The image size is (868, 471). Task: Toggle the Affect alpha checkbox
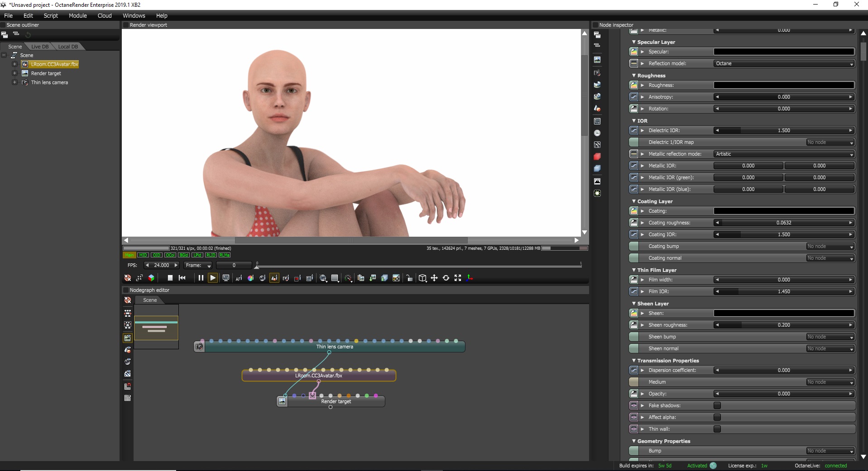click(717, 417)
